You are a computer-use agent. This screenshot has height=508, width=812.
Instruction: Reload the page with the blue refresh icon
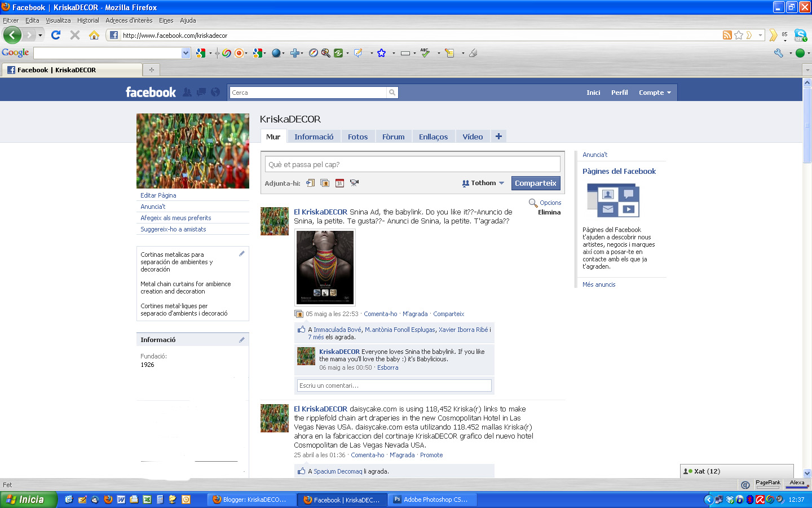click(56, 35)
